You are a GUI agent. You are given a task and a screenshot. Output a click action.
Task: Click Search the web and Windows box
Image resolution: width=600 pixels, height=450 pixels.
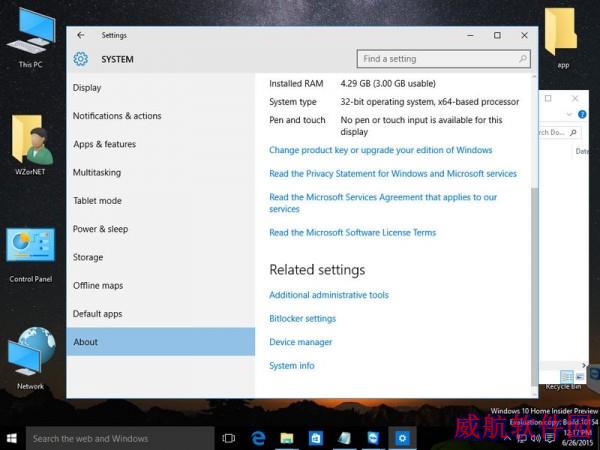click(x=120, y=439)
